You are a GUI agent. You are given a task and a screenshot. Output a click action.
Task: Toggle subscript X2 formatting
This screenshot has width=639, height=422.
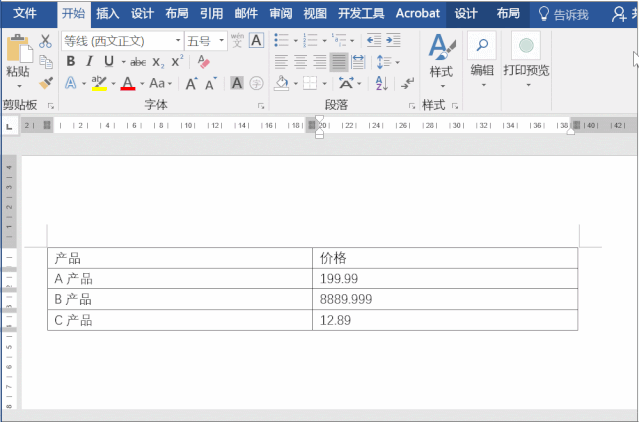[x=158, y=62]
